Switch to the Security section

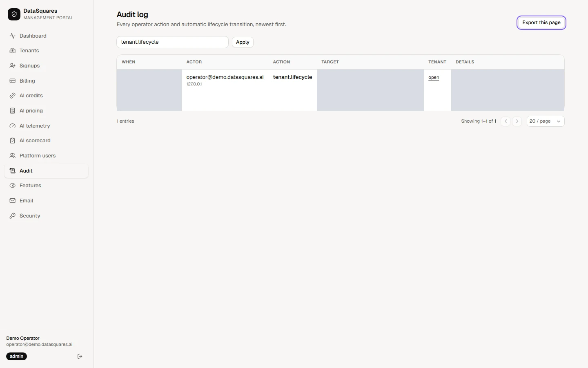(x=46, y=216)
